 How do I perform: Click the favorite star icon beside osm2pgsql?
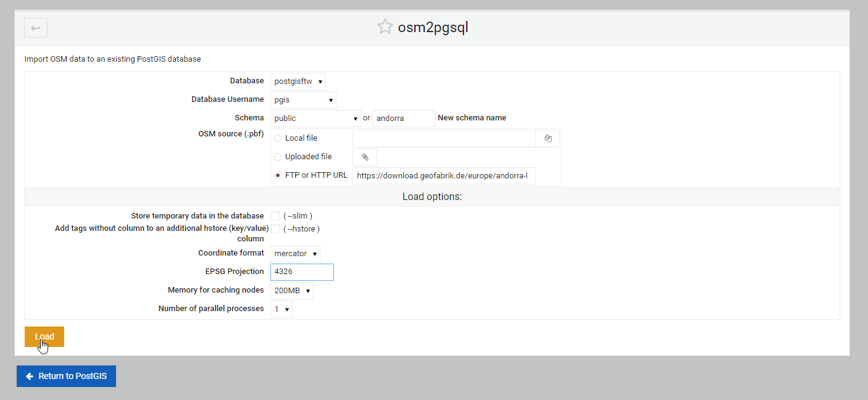(385, 27)
